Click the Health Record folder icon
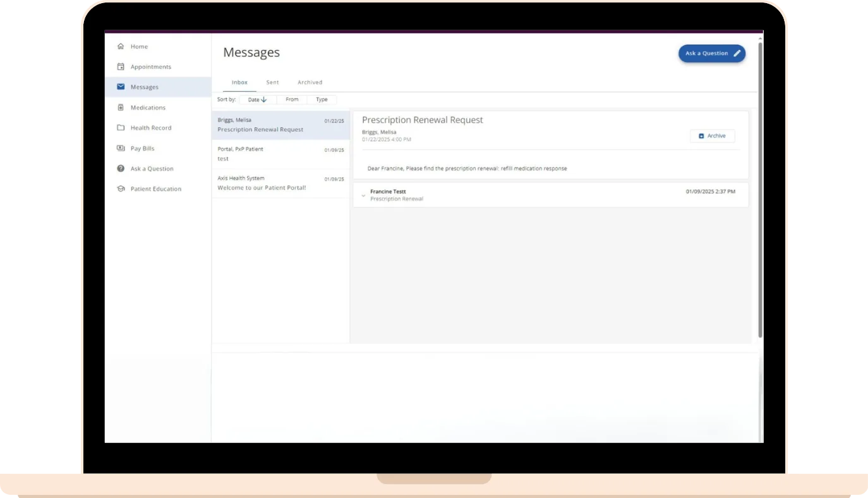Viewport: 868px width, 498px height. 121,128
